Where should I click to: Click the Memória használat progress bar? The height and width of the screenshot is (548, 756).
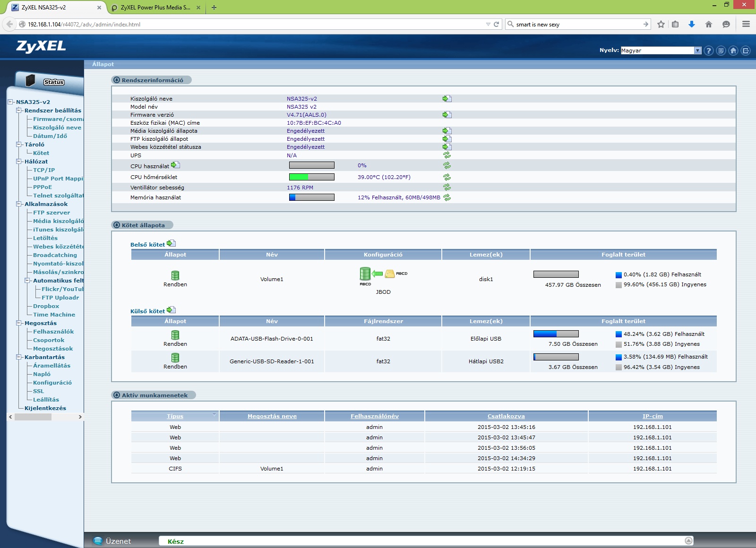pyautogui.click(x=312, y=197)
